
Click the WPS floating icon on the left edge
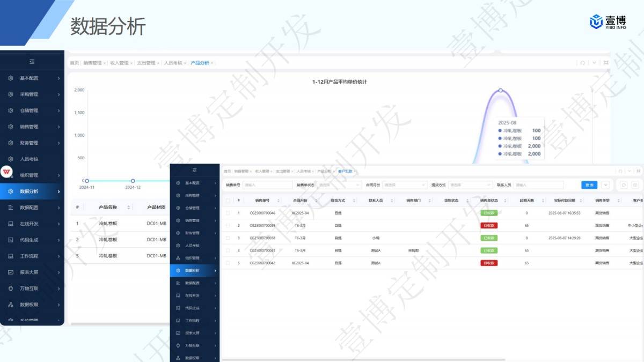(7, 172)
